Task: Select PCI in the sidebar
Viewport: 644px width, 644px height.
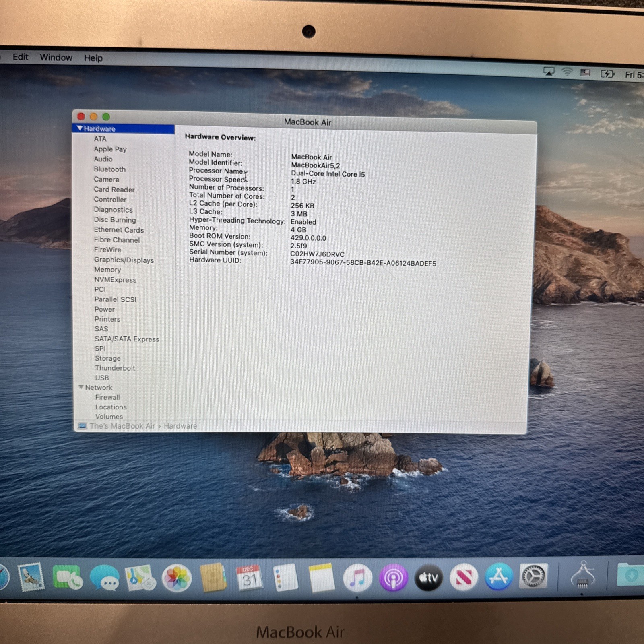Action: tap(100, 289)
